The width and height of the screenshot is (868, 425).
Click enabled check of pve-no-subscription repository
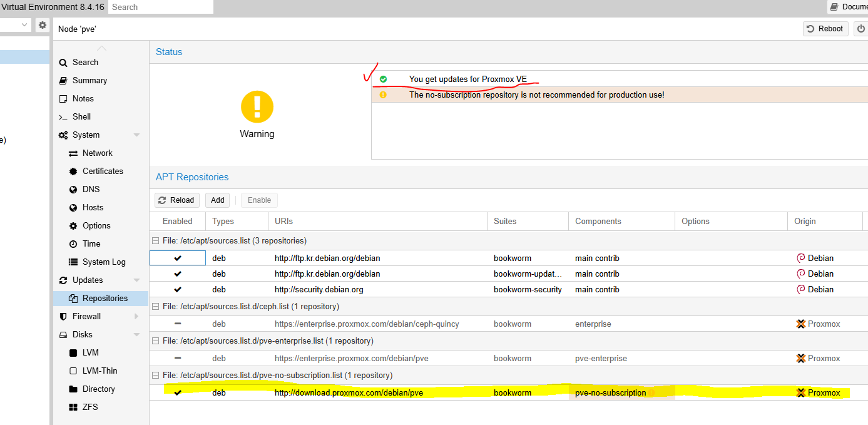click(x=178, y=392)
